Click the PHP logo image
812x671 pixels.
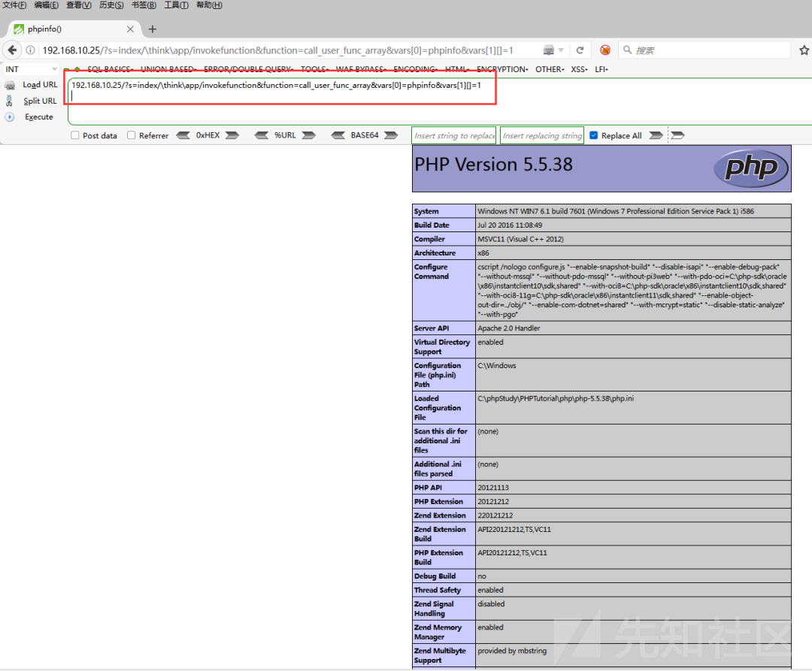[751, 168]
